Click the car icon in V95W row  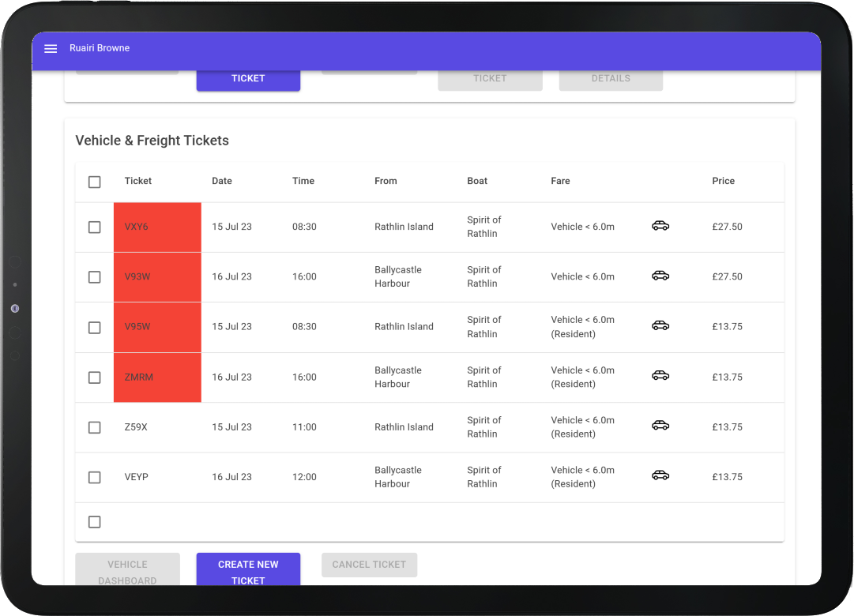pyautogui.click(x=660, y=325)
